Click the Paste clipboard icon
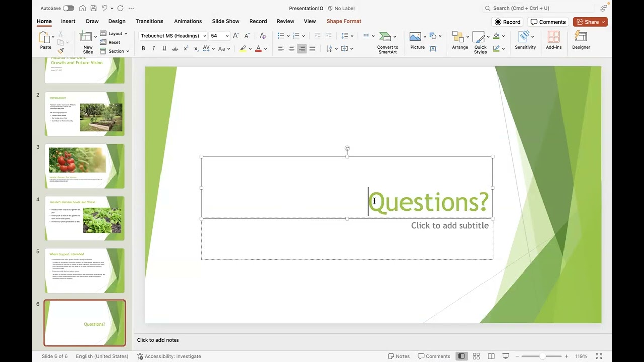 [x=45, y=38]
